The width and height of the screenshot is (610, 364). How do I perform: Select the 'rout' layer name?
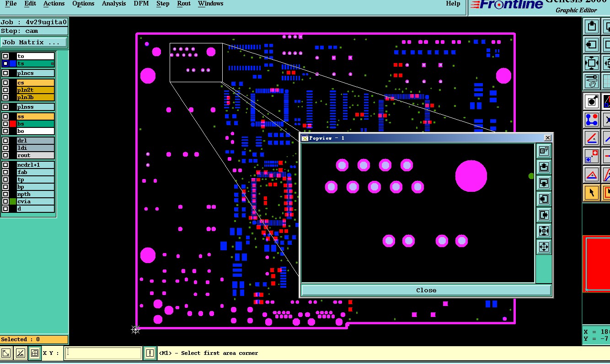click(35, 156)
